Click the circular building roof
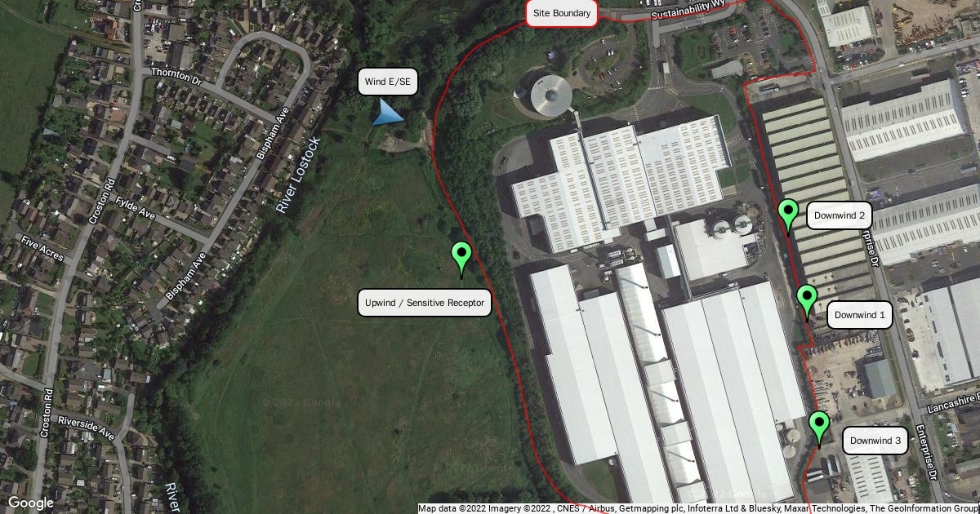 550,95
